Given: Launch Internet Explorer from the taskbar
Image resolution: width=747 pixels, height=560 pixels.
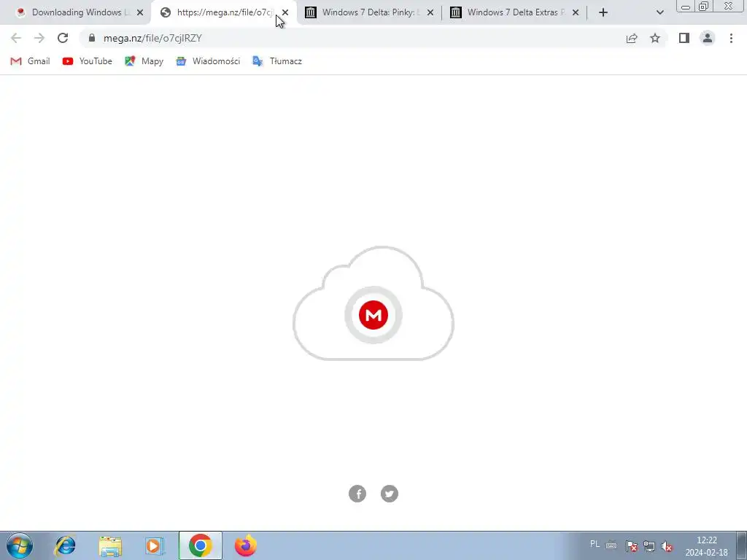Looking at the screenshot, I should [65, 545].
